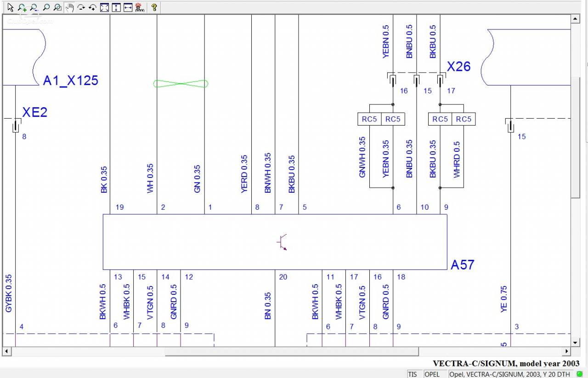This screenshot has width=588, height=378.
Task: Select the arrow pointer tool
Action: coord(11,7)
